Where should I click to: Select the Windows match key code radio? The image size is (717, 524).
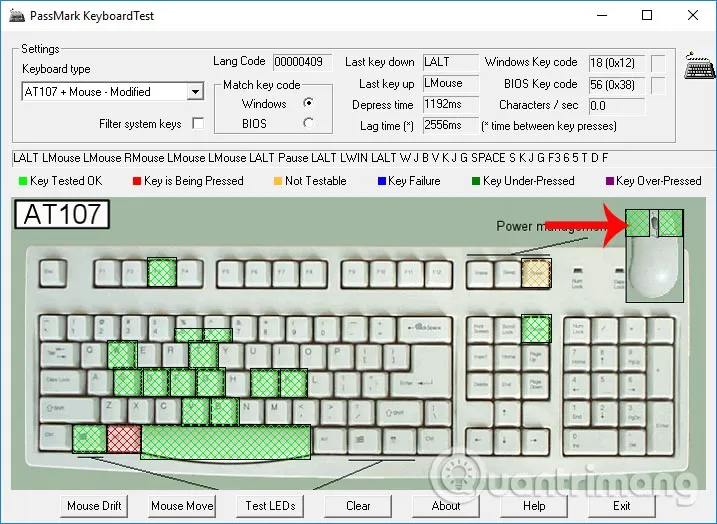pyautogui.click(x=309, y=103)
